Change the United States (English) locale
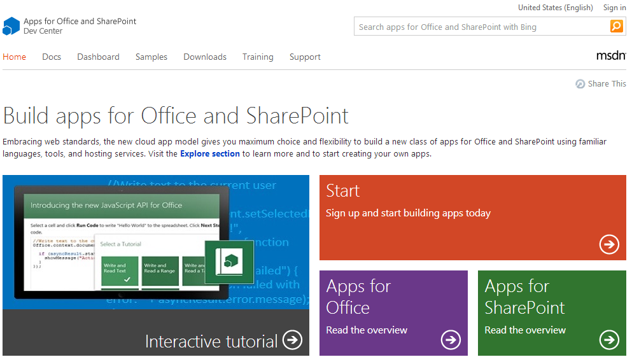This screenshot has height=364, width=632. [555, 8]
